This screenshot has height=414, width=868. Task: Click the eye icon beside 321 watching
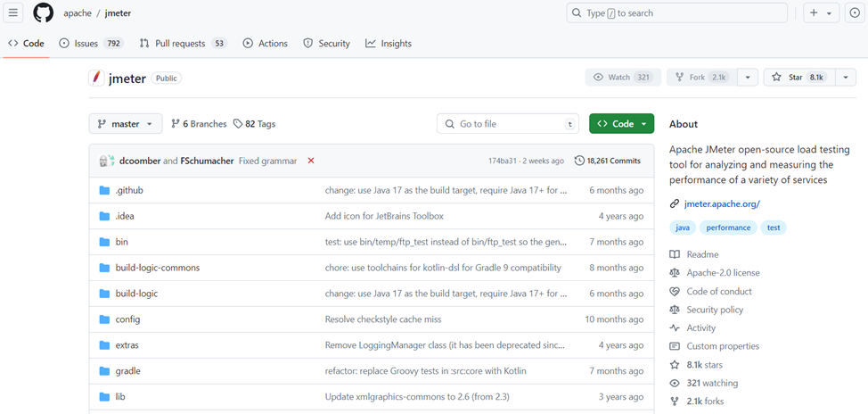pos(675,383)
